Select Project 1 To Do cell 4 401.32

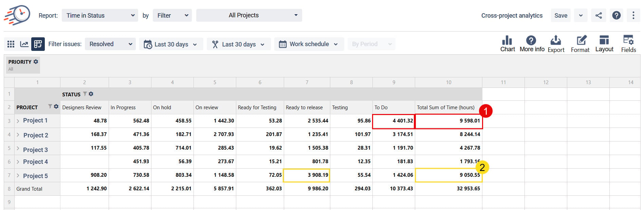(x=394, y=121)
